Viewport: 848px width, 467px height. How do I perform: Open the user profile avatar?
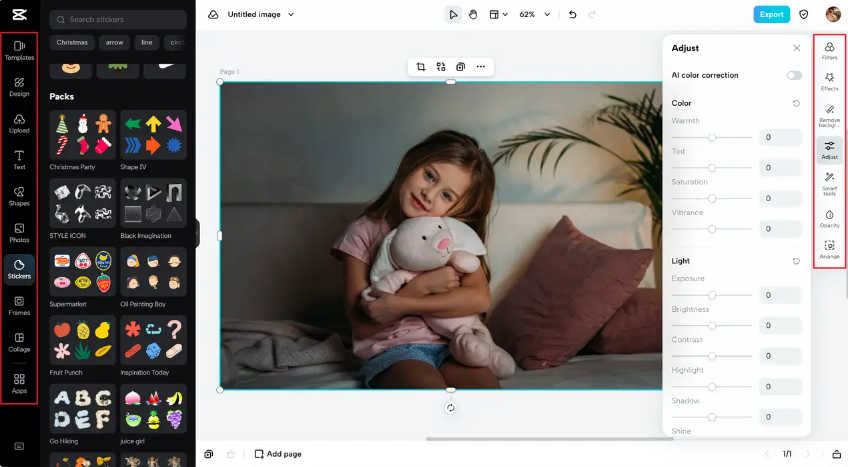(x=833, y=15)
